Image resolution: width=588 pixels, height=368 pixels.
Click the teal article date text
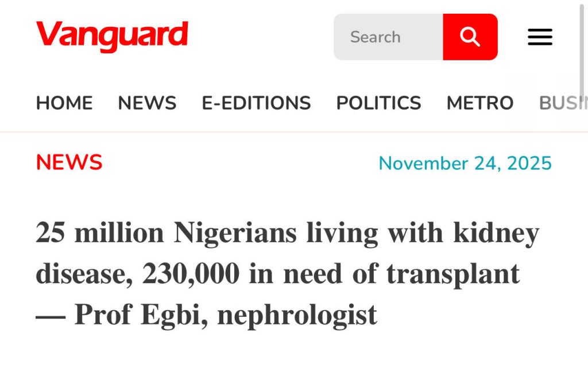click(465, 164)
